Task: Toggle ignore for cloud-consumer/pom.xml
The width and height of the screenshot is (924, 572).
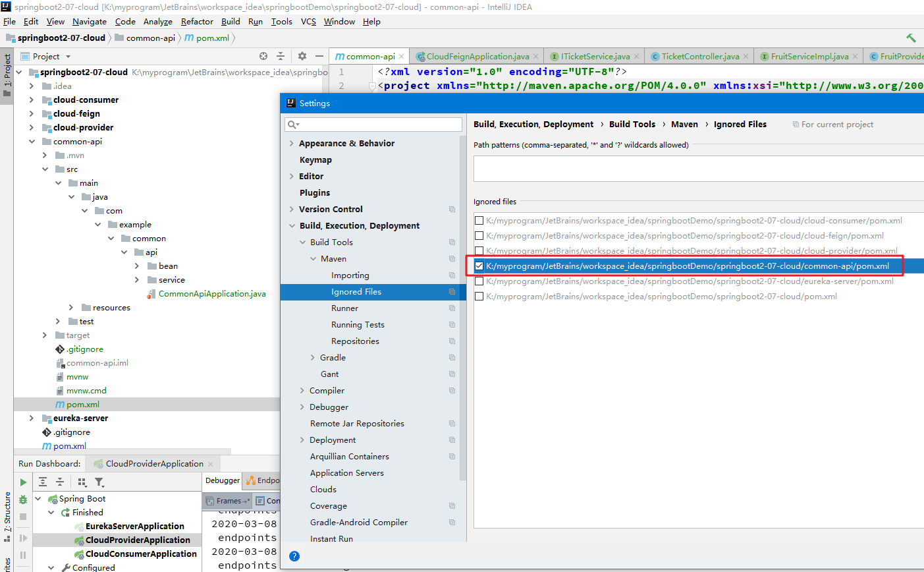Action: point(479,221)
